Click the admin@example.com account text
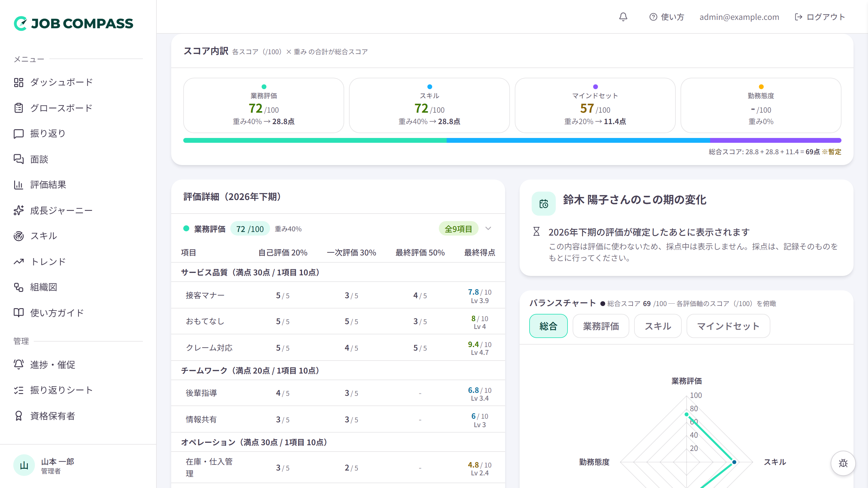Screen dimensions: 868x488 pos(739,17)
